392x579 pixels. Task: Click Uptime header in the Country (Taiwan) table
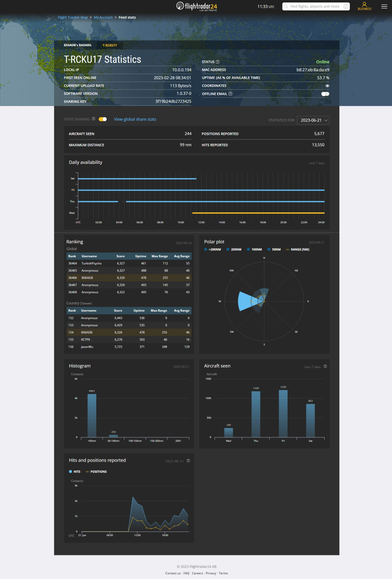pyautogui.click(x=139, y=311)
